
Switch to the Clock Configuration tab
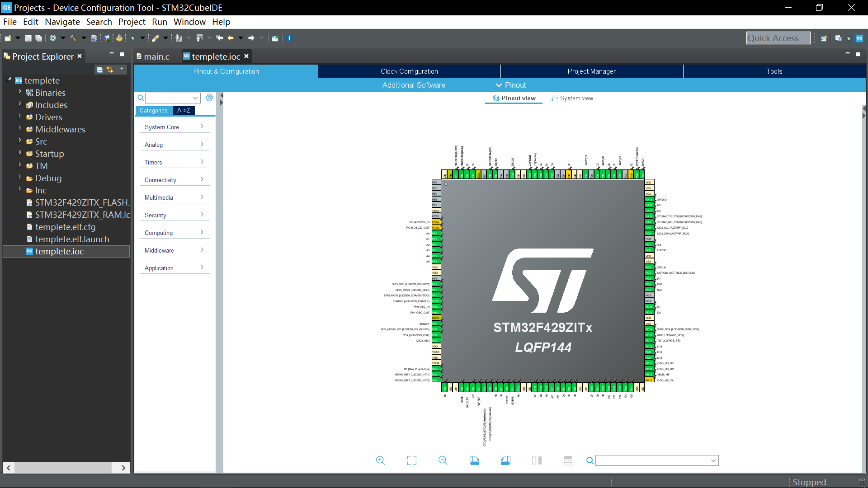pyautogui.click(x=408, y=71)
